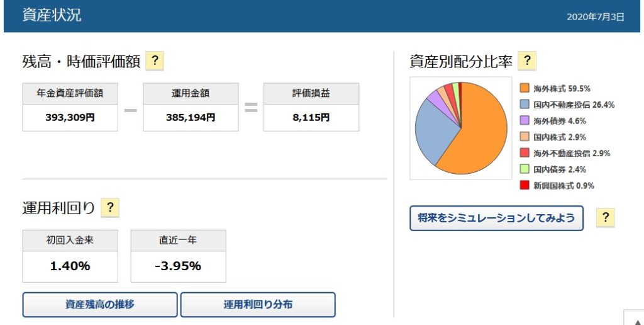Select purple 海外債券 legend swatch

(x=525, y=120)
